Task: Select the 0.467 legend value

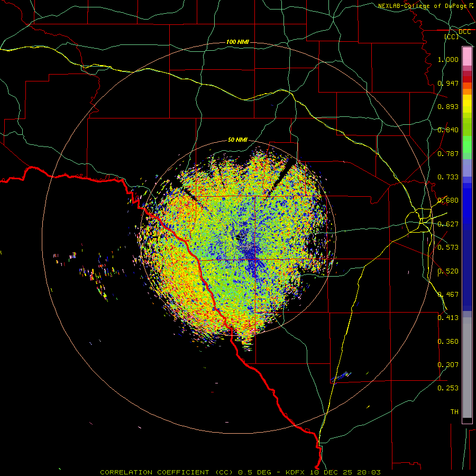Action: (448, 295)
